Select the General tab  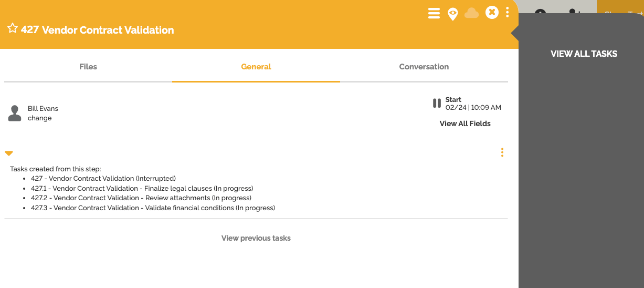click(x=256, y=67)
